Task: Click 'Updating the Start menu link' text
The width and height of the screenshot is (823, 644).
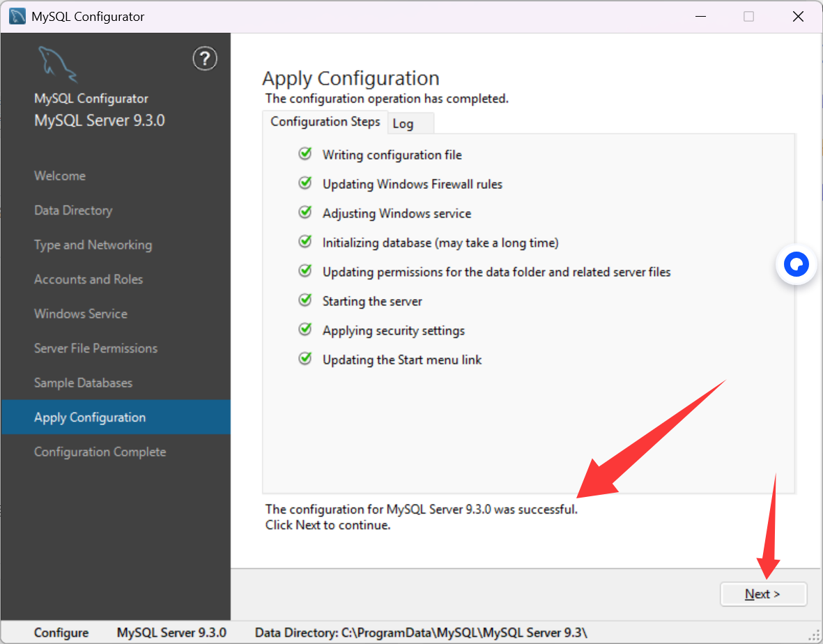Action: tap(402, 360)
